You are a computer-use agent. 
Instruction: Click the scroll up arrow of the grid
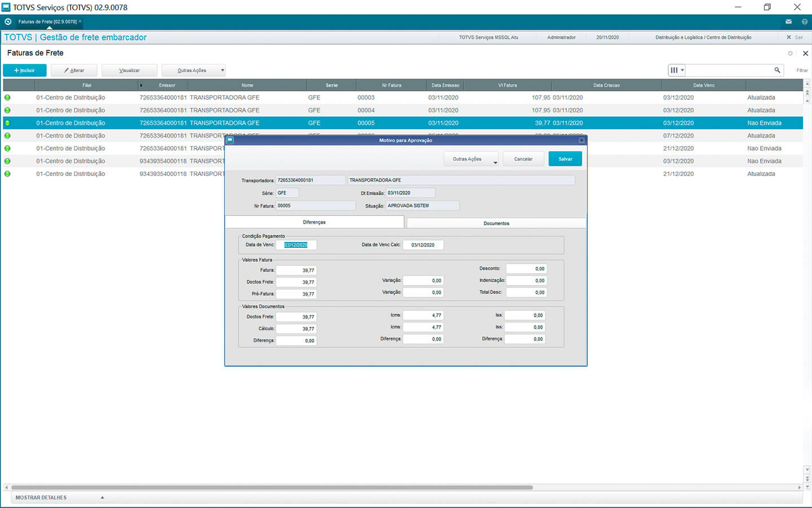[807, 84]
